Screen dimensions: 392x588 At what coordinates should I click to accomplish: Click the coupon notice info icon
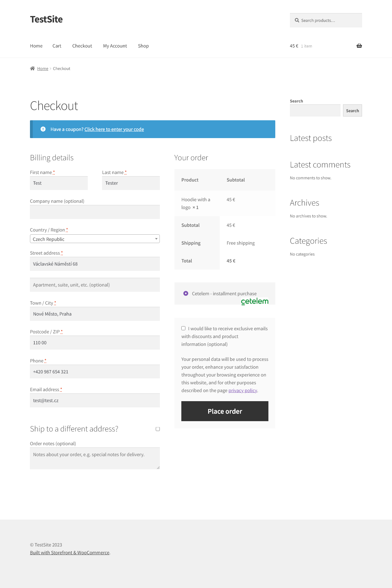click(43, 129)
